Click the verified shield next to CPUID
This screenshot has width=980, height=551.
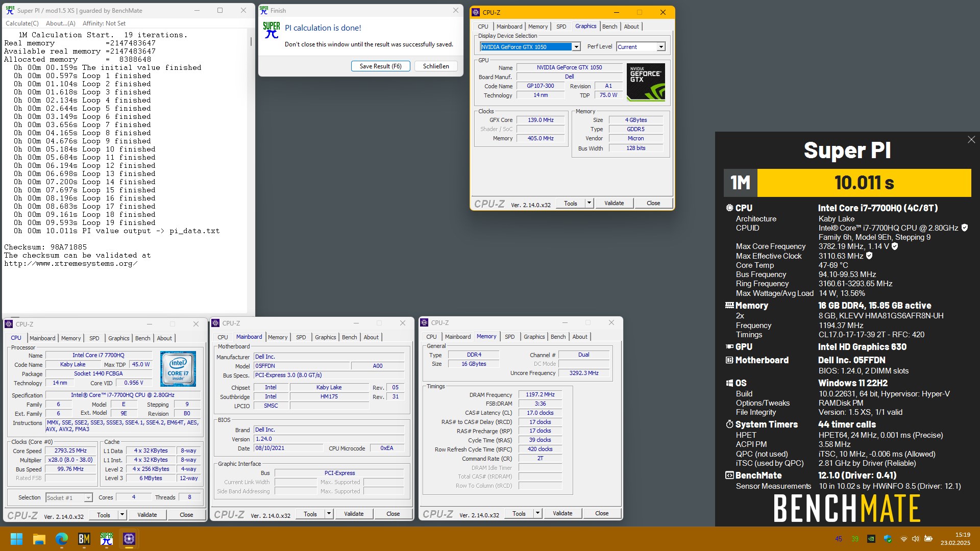pos(965,228)
